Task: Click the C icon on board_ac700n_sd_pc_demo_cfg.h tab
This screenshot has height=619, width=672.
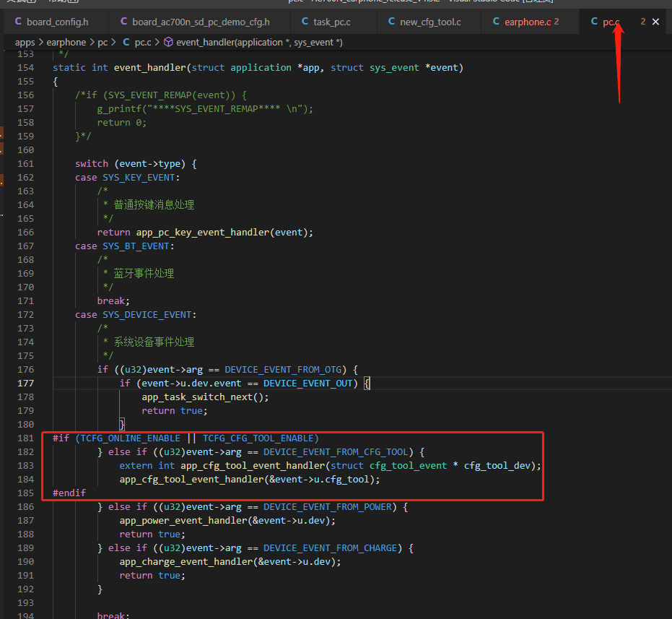Action: point(124,21)
